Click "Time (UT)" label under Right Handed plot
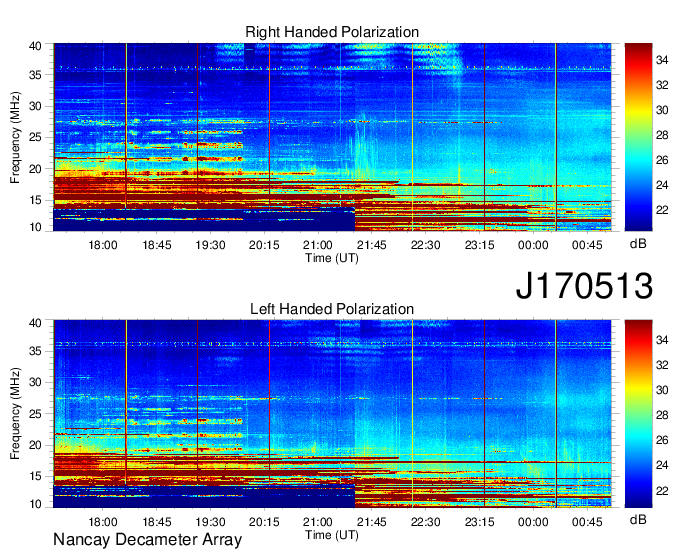 pos(332,258)
